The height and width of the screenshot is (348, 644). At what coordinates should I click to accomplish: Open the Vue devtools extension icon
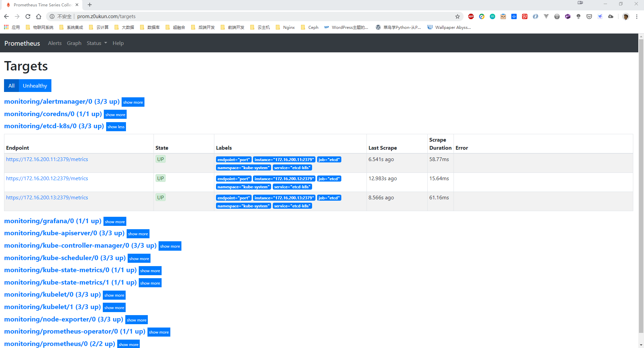(546, 16)
